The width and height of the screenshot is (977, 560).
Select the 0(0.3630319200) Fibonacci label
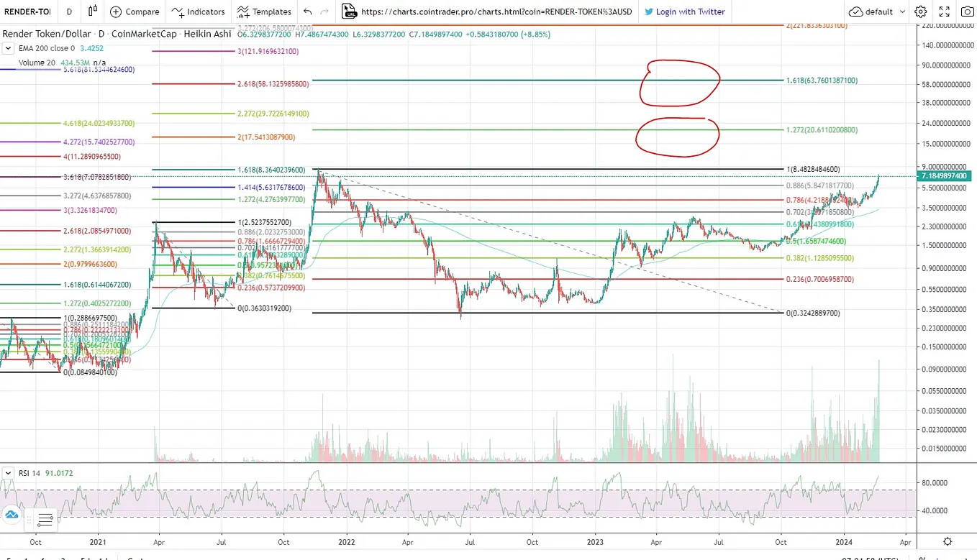[264, 308]
